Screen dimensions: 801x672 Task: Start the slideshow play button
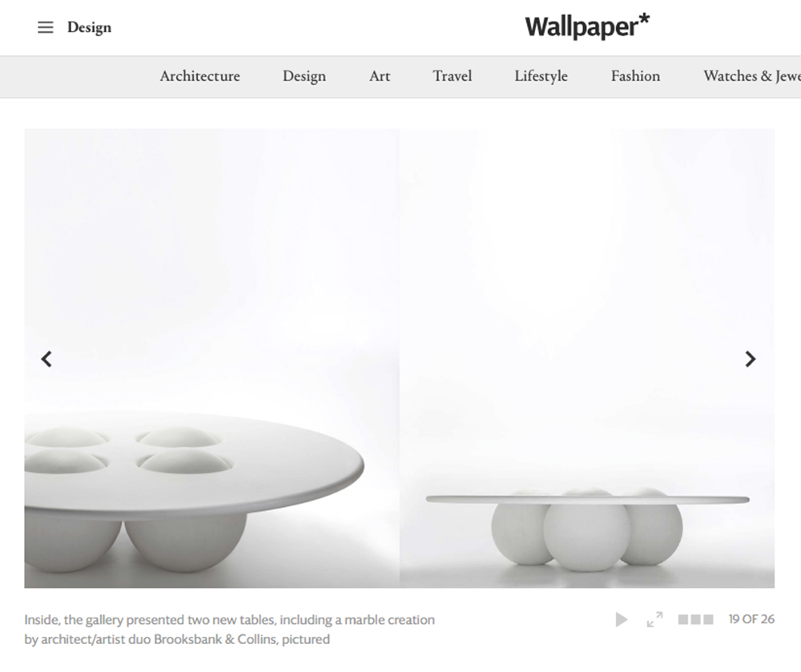pos(622,619)
